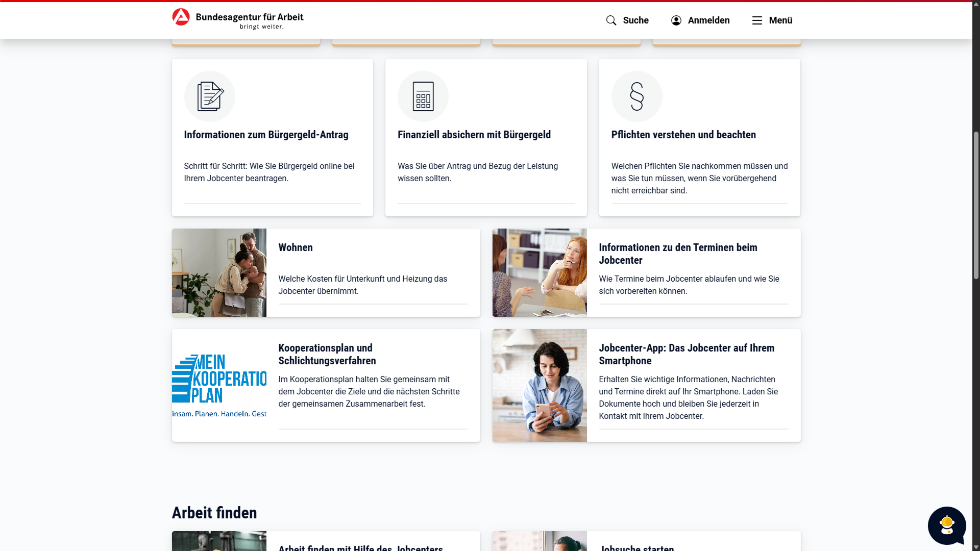Open Finanziell absichern mit Bürgergeld

tap(474, 135)
